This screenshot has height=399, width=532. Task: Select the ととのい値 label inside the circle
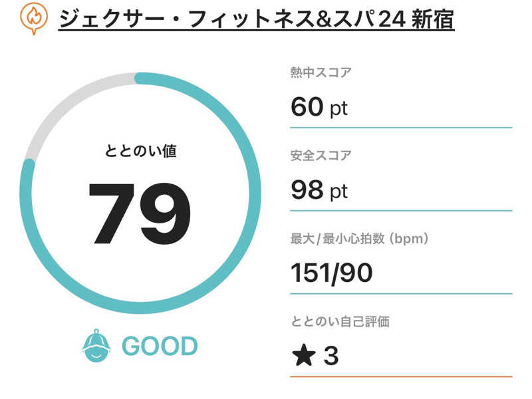pyautogui.click(x=140, y=151)
